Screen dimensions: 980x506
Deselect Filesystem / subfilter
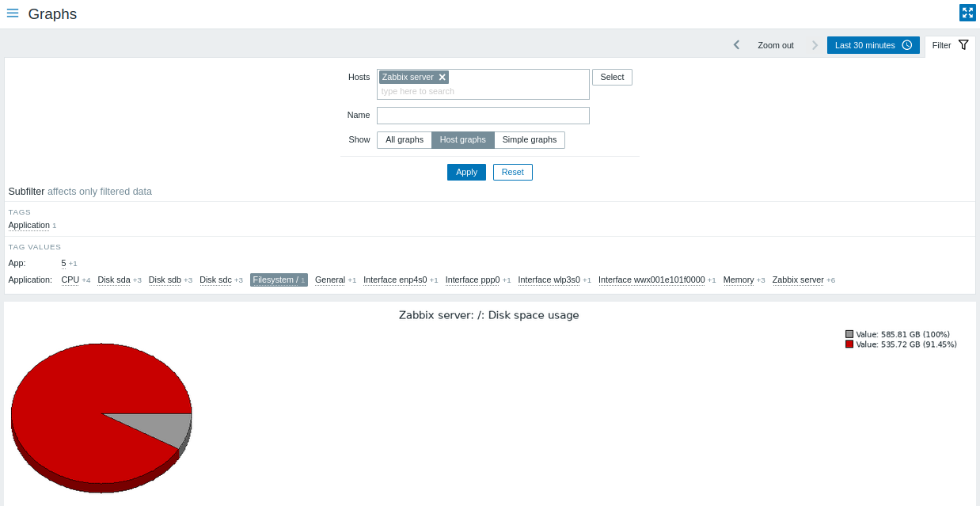[279, 280]
